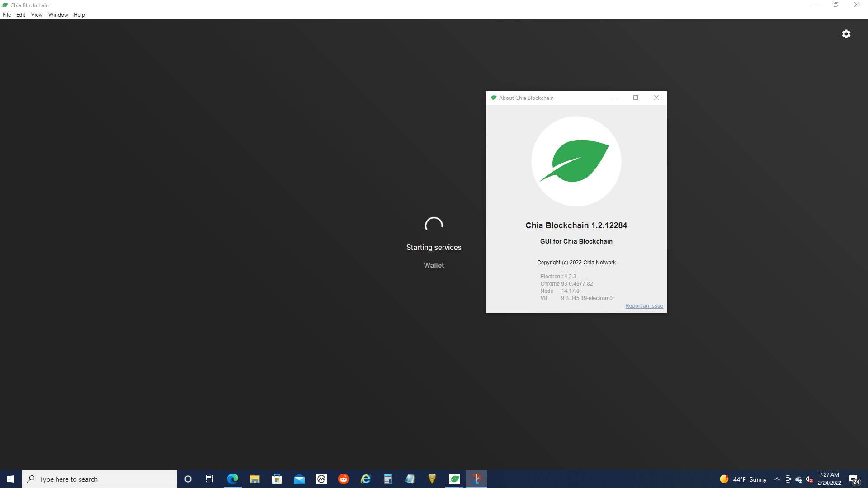The height and width of the screenshot is (488, 868).
Task: Click the Windows Start button
Action: tap(11, 479)
